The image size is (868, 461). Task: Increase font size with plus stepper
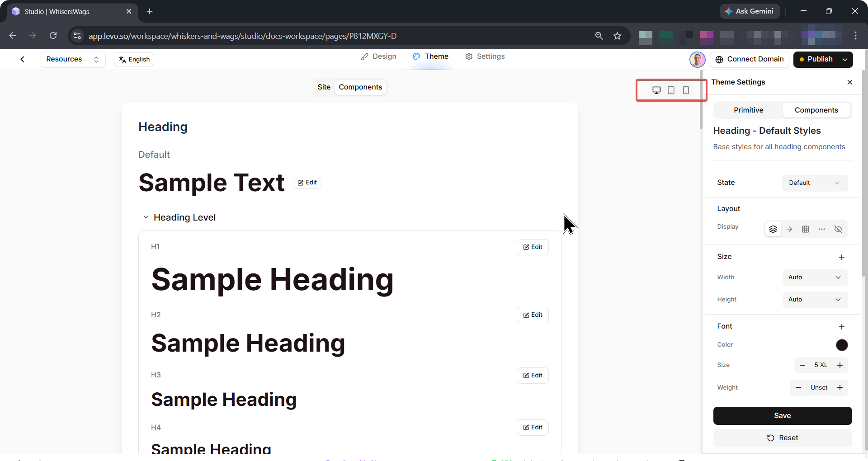pos(840,365)
